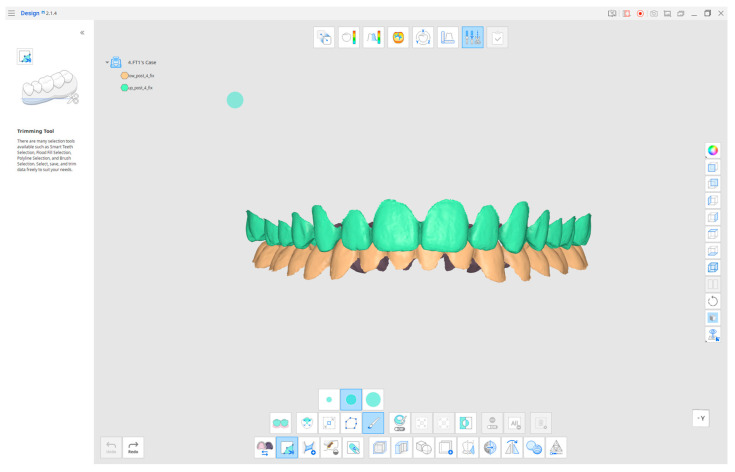Select the small brush size
735x472 pixels.
[x=329, y=400]
